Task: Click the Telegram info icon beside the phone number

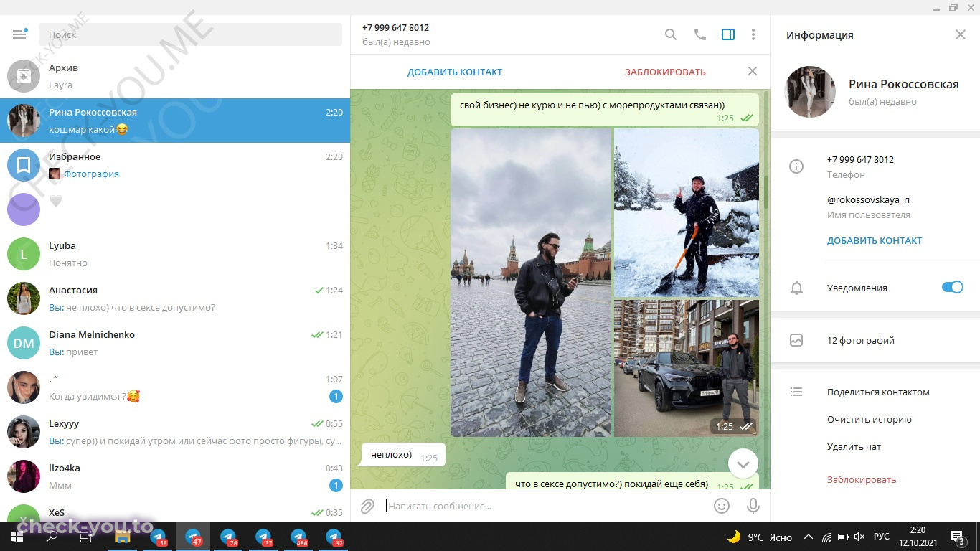Action: pyautogui.click(x=796, y=166)
